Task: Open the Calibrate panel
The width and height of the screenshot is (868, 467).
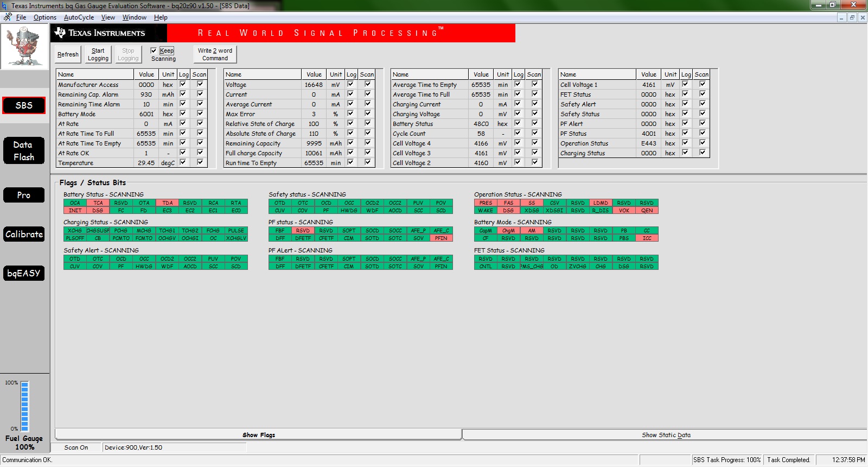Action: click(24, 234)
